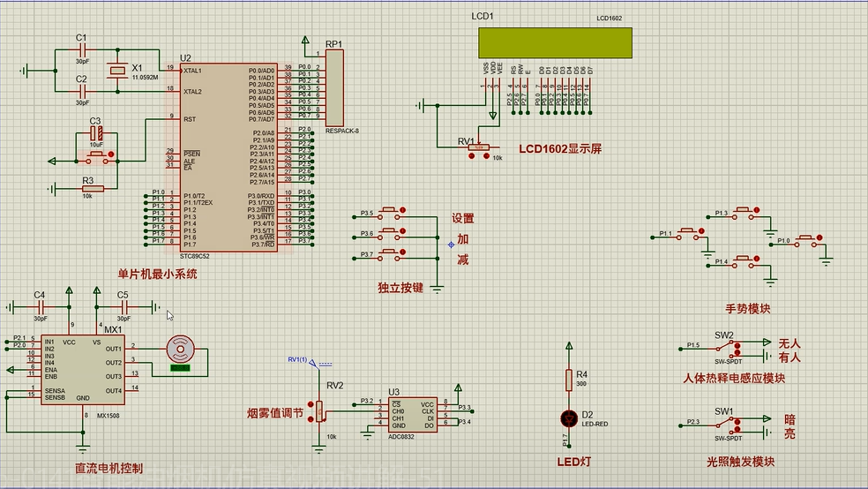Select the STC89C52 microcontroller chip U2
This screenshot has width=868, height=489.
[233, 157]
